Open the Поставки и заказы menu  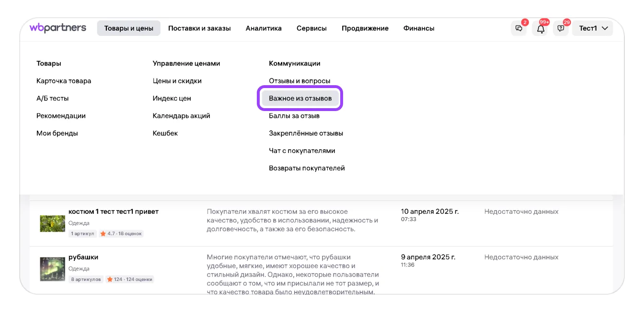click(x=199, y=28)
